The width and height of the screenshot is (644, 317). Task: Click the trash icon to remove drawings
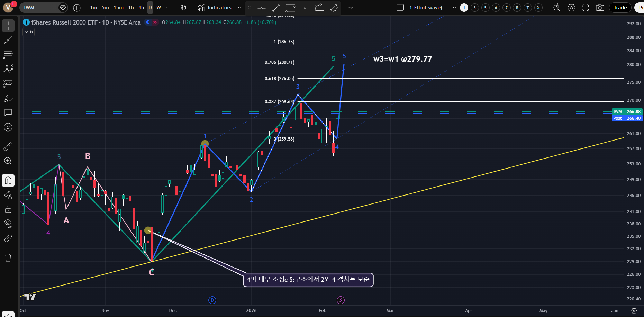(8, 257)
